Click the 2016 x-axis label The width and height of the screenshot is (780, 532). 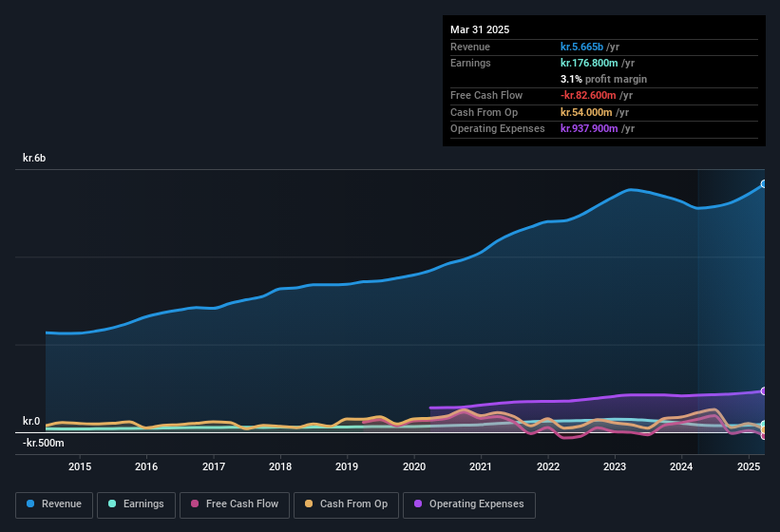pyautogui.click(x=146, y=466)
